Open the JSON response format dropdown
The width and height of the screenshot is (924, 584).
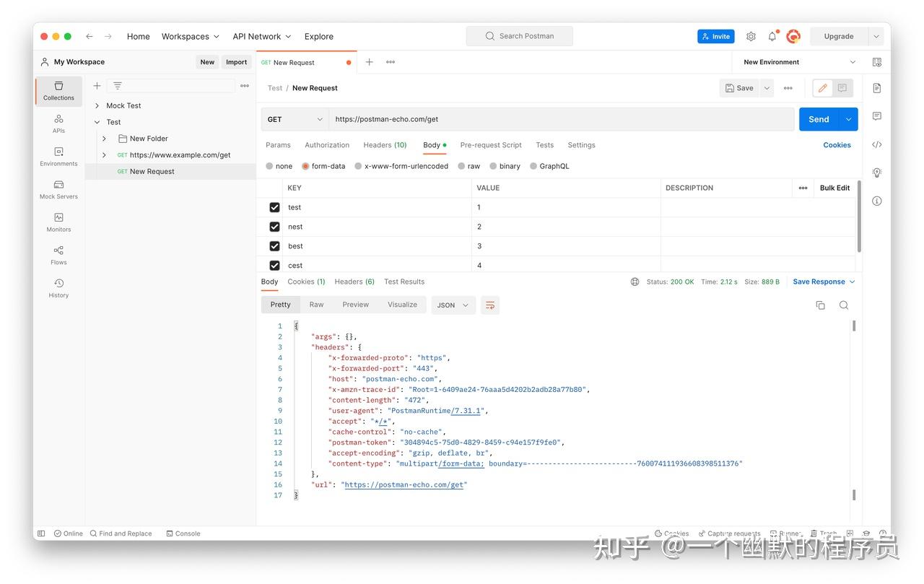(453, 305)
